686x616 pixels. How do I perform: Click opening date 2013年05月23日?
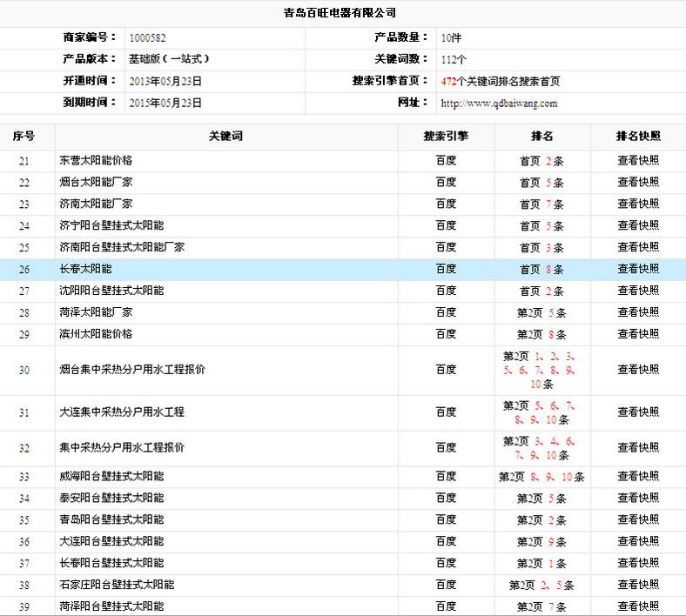point(165,81)
